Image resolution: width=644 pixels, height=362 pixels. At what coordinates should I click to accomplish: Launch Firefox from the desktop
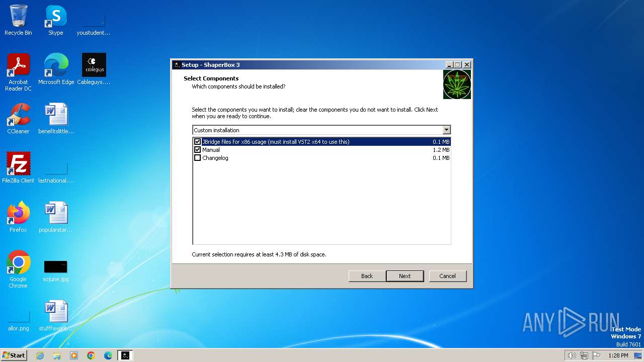(18, 217)
